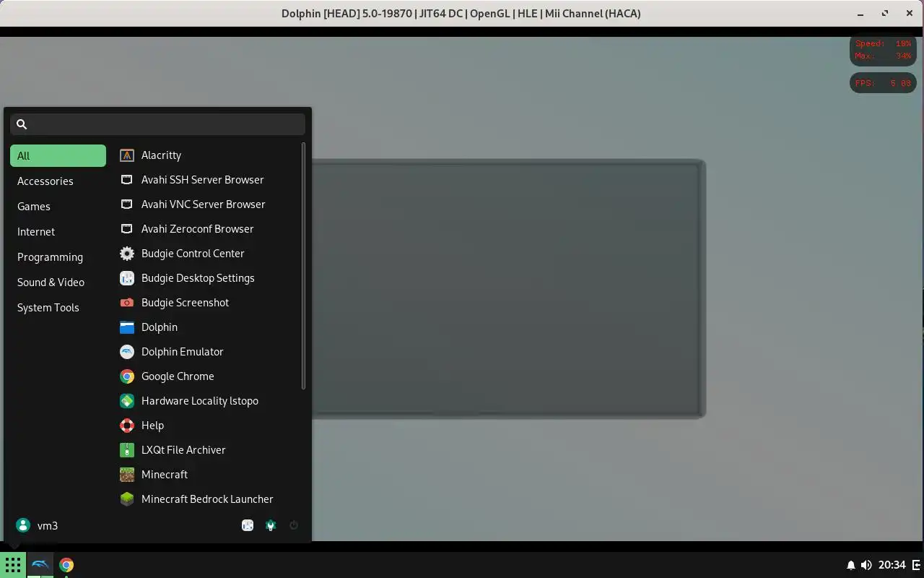Select the System Tools category
This screenshot has width=924, height=578.
[x=58, y=308]
